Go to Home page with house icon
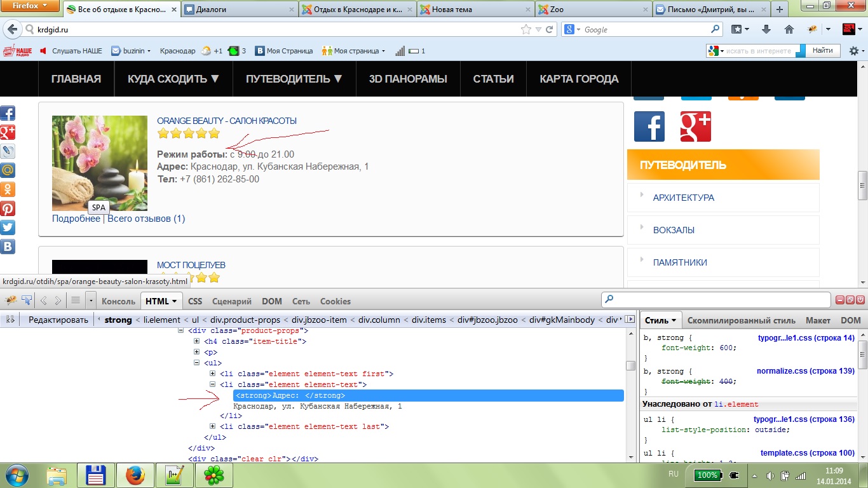This screenshot has height=488, width=868. pyautogui.click(x=789, y=29)
